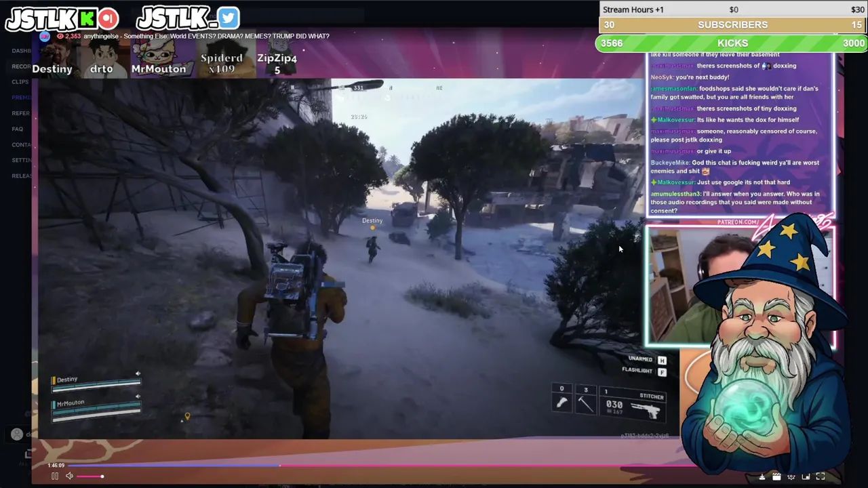Mute the player volume speaker icon

click(x=69, y=476)
